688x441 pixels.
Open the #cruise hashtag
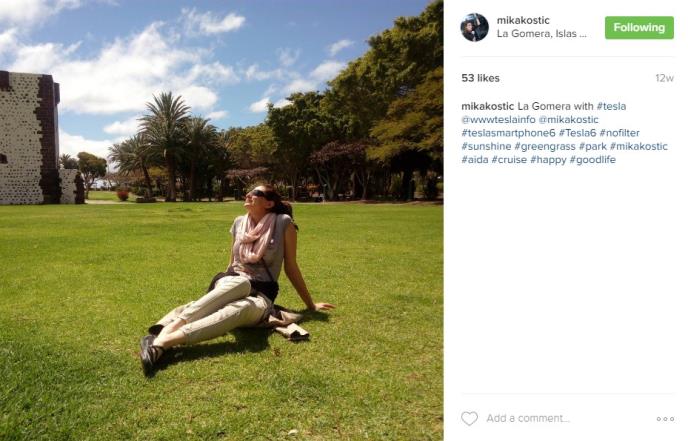point(509,160)
